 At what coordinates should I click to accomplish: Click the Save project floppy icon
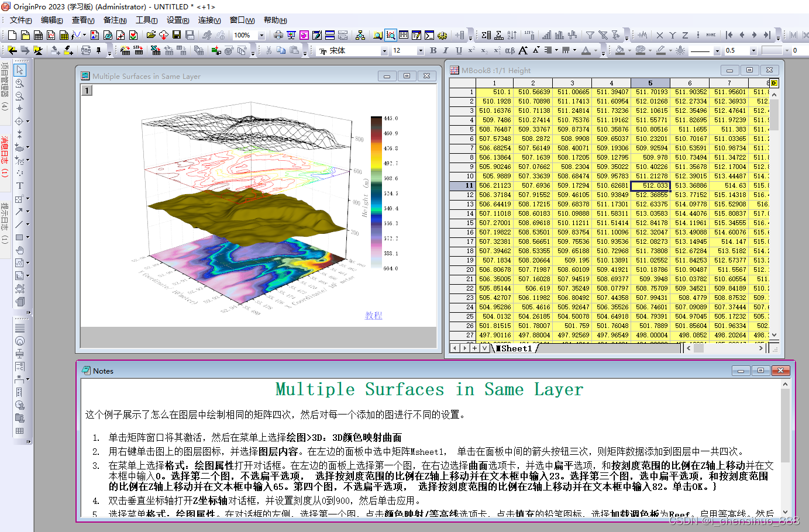[x=177, y=35]
